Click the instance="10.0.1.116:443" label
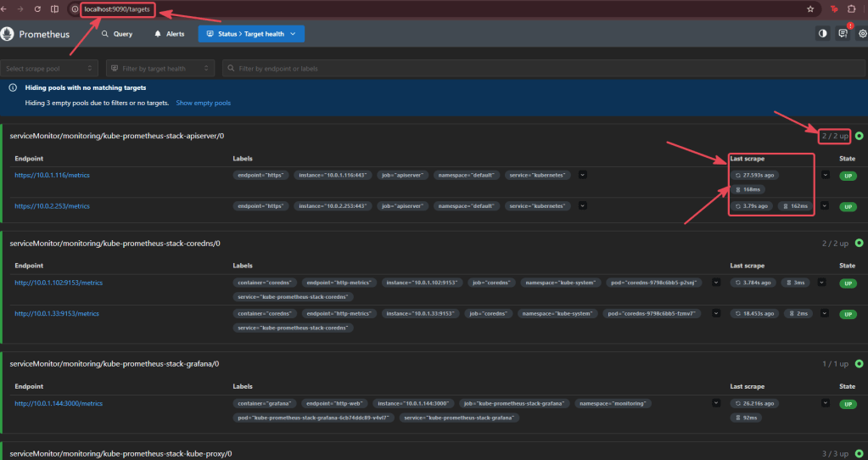The width and height of the screenshot is (868, 460). click(333, 175)
